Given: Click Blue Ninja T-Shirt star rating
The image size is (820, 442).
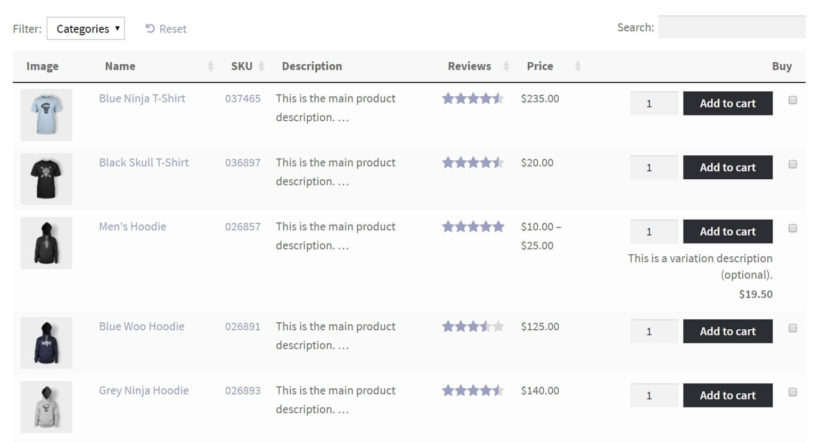Looking at the screenshot, I should [x=473, y=99].
